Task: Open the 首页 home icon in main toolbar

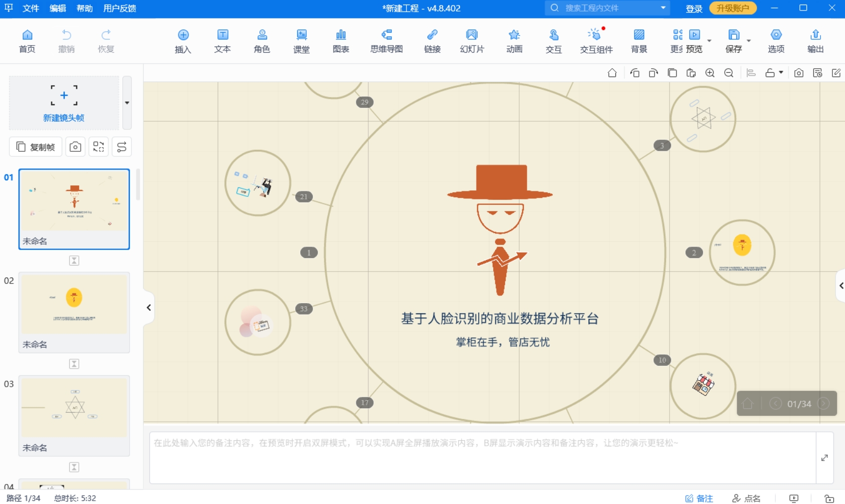Action: pyautogui.click(x=27, y=41)
